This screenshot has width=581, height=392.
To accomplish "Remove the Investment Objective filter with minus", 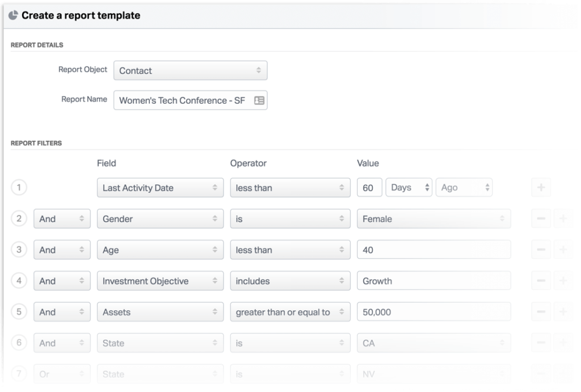I will (x=541, y=281).
